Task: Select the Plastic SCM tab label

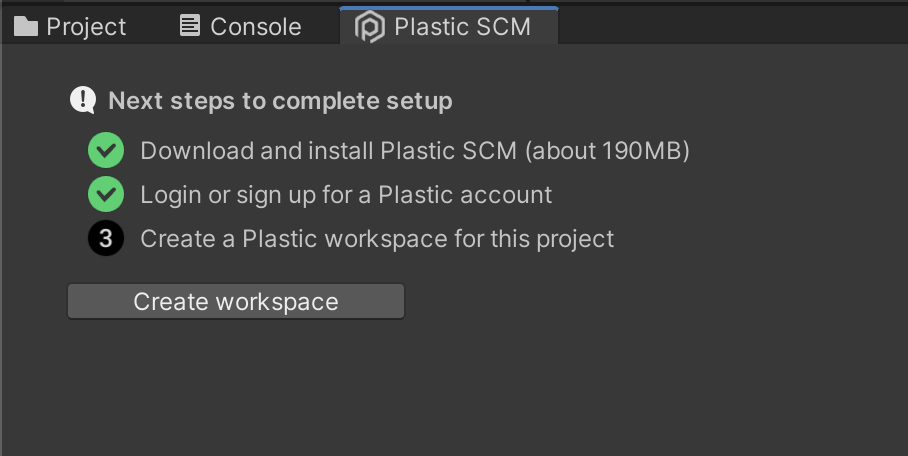Action: (462, 27)
